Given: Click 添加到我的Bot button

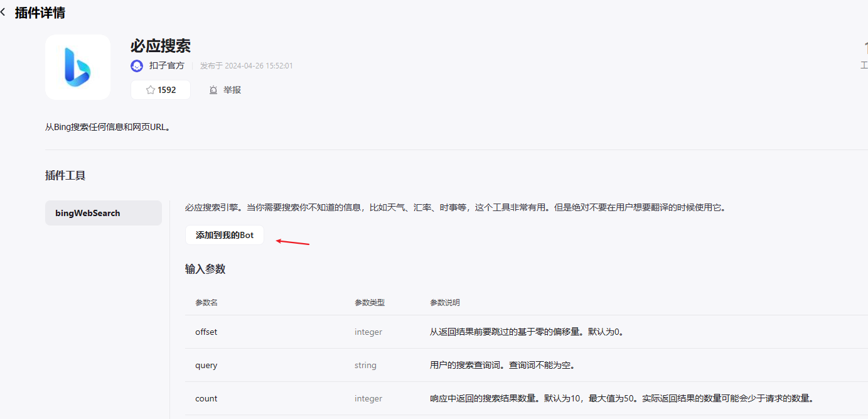Looking at the screenshot, I should (225, 235).
